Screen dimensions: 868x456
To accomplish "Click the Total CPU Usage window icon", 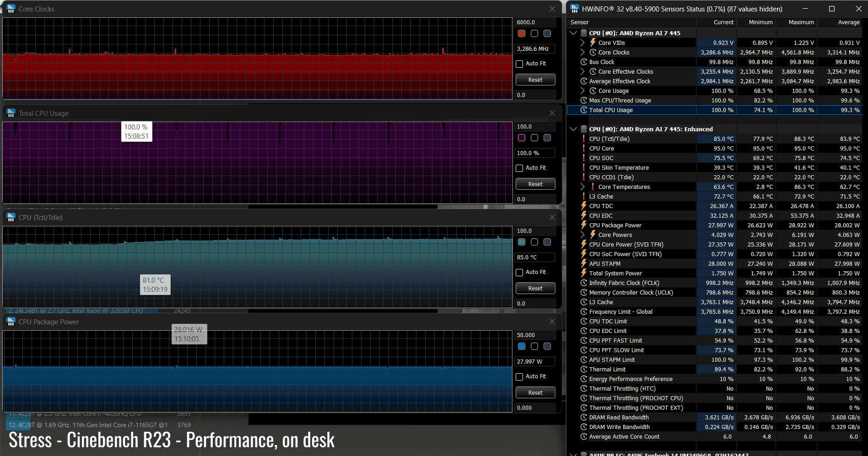I will [x=11, y=113].
